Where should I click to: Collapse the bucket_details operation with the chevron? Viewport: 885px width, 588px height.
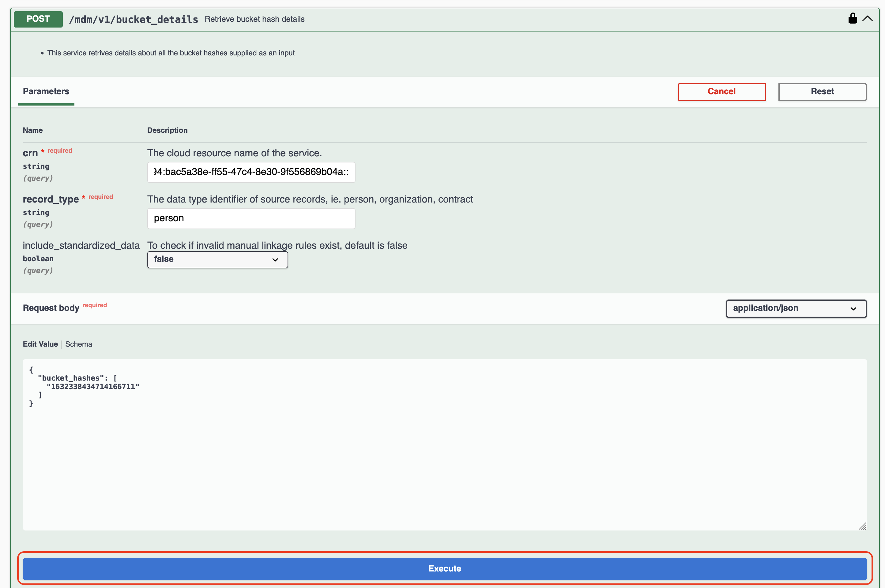(x=867, y=18)
